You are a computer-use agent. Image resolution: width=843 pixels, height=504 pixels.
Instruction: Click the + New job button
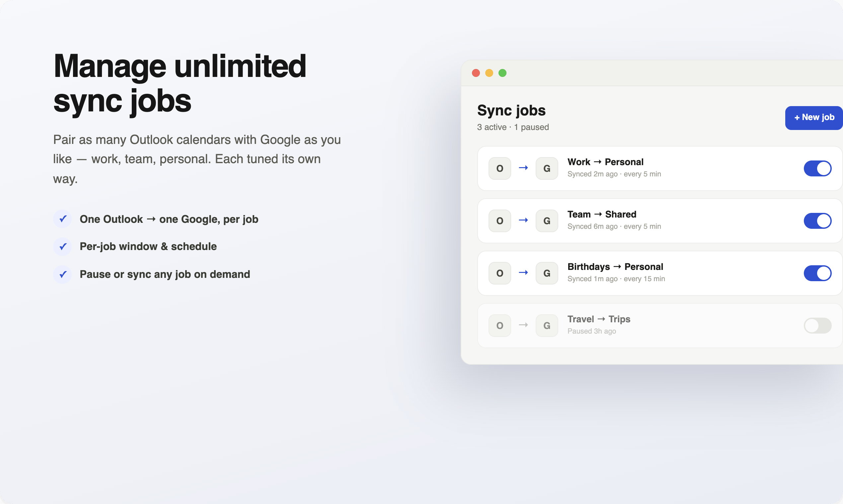pyautogui.click(x=814, y=117)
